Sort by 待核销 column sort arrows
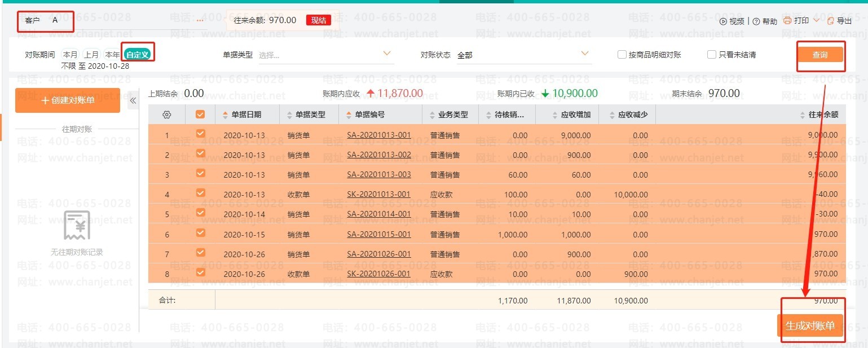Image resolution: width=868 pixels, height=348 pixels. (489, 114)
